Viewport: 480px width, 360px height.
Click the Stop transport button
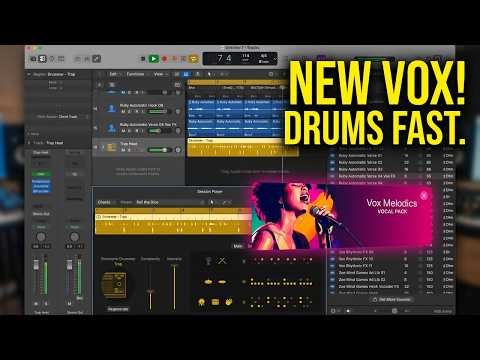(143, 59)
